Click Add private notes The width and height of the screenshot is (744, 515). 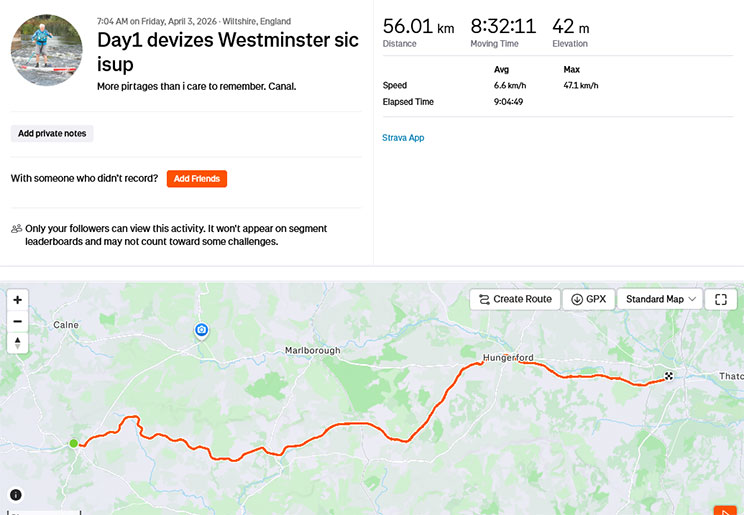point(52,133)
